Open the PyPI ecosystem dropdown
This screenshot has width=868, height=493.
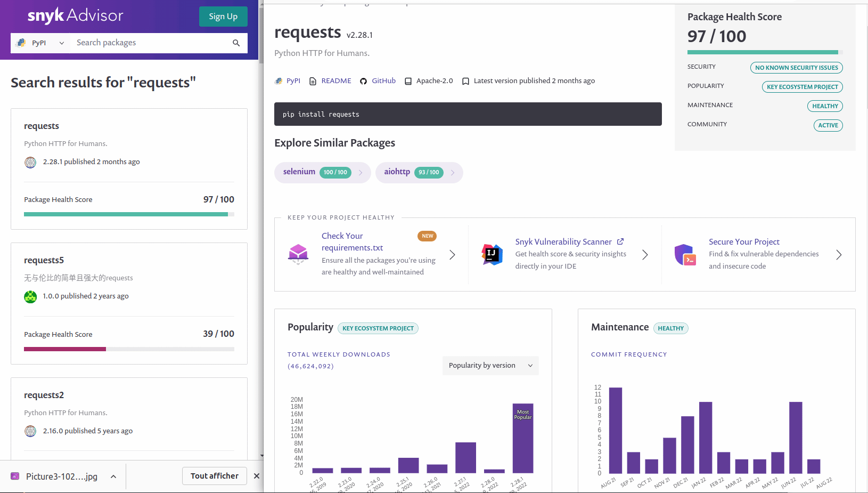[x=40, y=43]
